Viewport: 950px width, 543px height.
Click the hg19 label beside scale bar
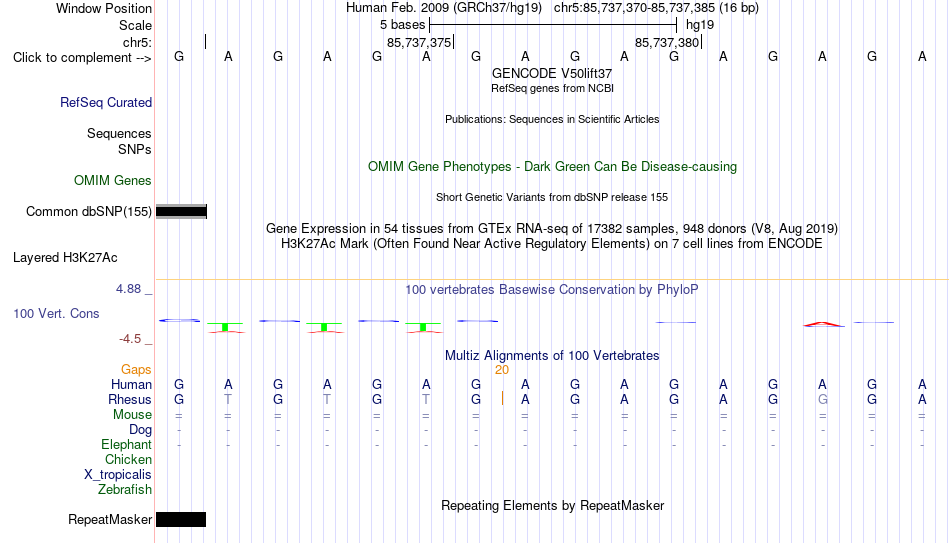coord(700,25)
